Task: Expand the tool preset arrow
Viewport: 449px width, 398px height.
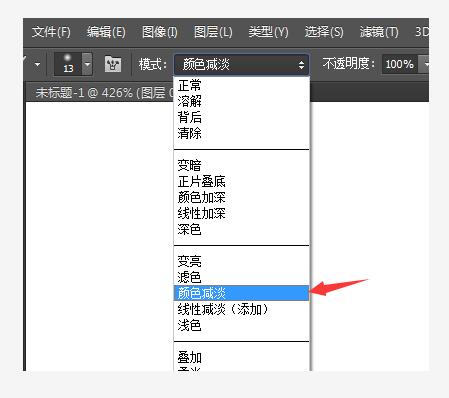Action: tap(37, 64)
